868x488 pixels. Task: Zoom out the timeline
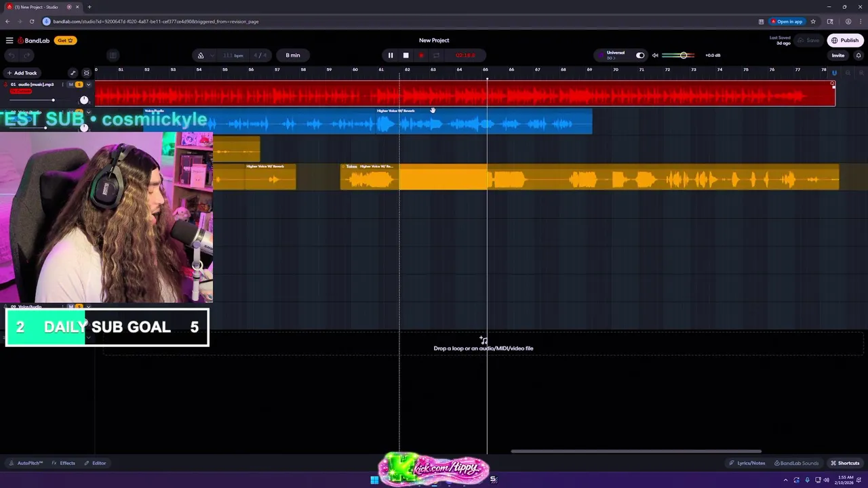click(848, 73)
